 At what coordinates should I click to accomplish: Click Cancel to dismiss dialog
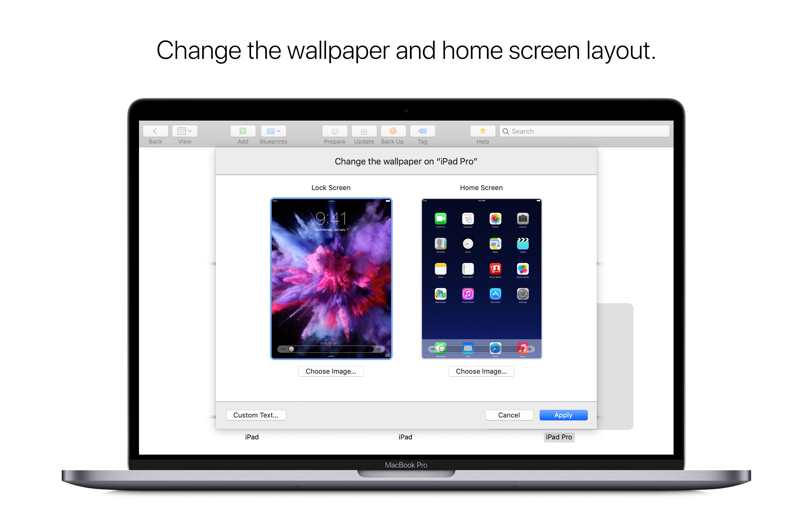tap(509, 415)
